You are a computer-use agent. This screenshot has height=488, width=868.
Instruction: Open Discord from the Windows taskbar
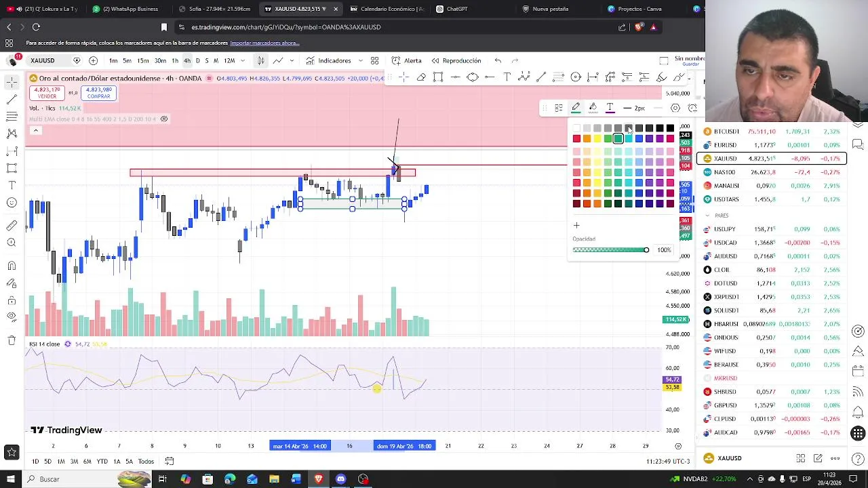pos(341,479)
